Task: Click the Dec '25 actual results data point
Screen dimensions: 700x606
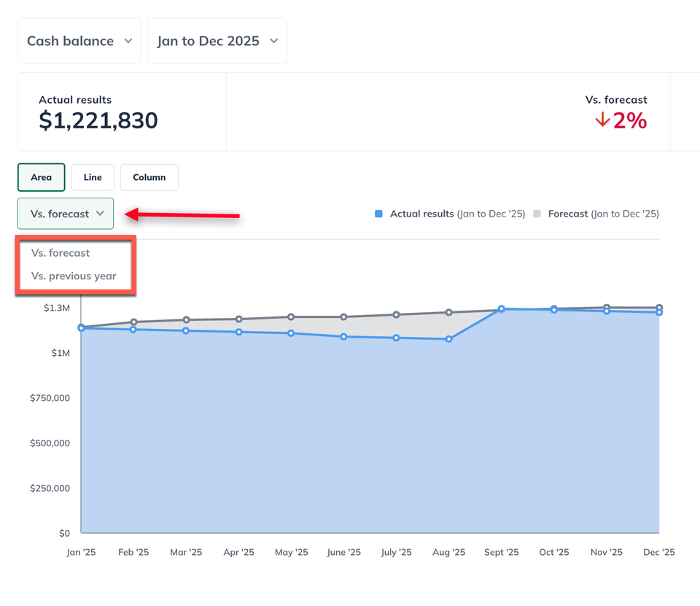Action: (659, 313)
